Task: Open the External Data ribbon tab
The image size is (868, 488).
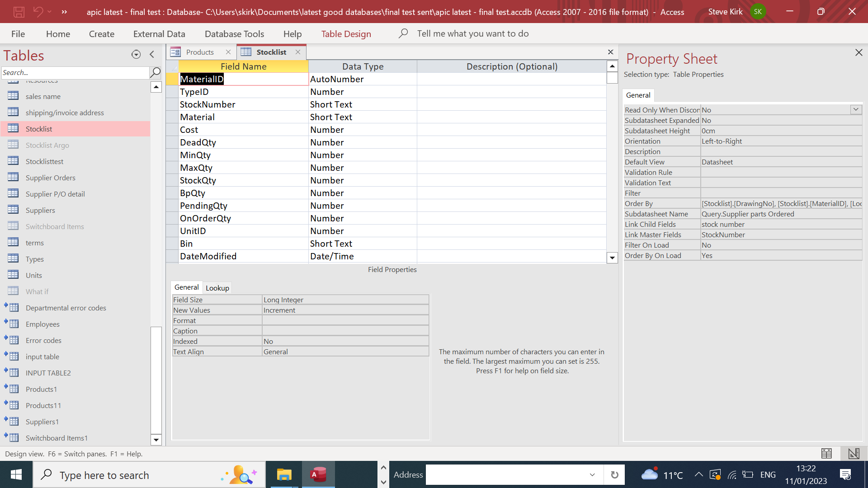Action: pyautogui.click(x=159, y=34)
